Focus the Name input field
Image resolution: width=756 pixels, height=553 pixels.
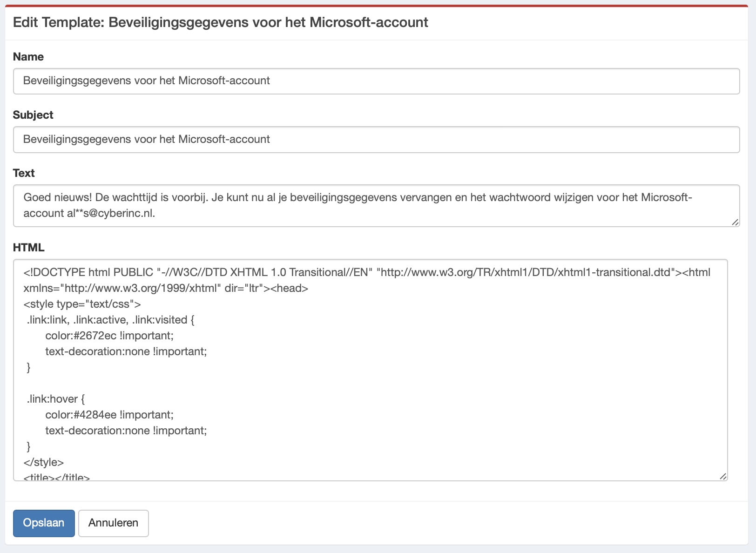pos(376,81)
